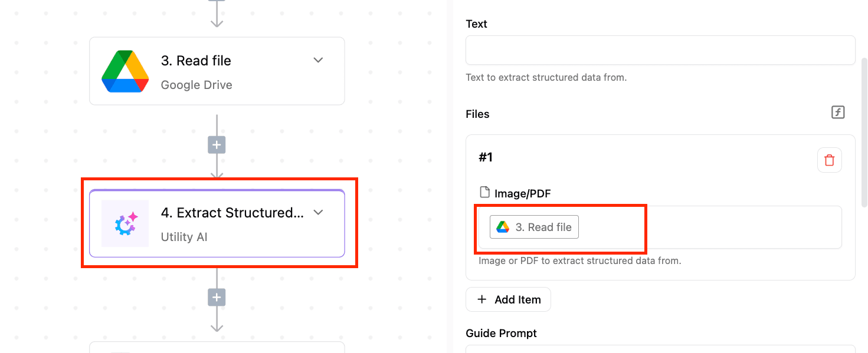This screenshot has width=868, height=353.
Task: Click the Text input field
Action: 660,50
